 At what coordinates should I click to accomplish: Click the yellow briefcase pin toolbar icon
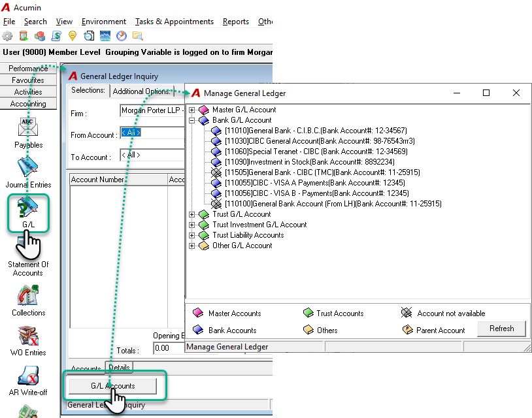[x=73, y=36]
